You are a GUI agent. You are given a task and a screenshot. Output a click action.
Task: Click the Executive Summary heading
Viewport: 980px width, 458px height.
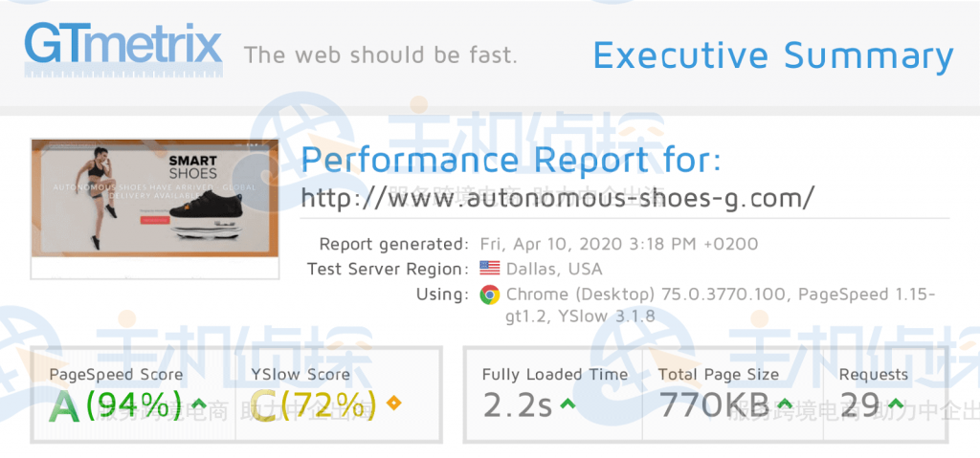[773, 55]
